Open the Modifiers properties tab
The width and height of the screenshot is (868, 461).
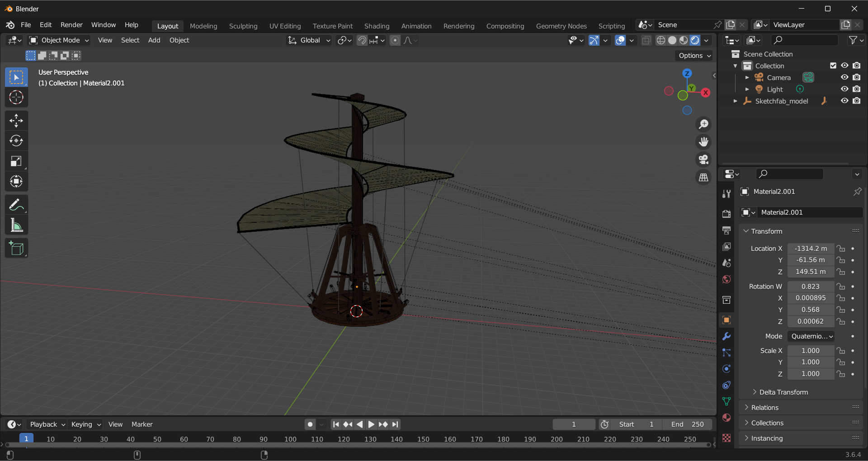(x=726, y=336)
